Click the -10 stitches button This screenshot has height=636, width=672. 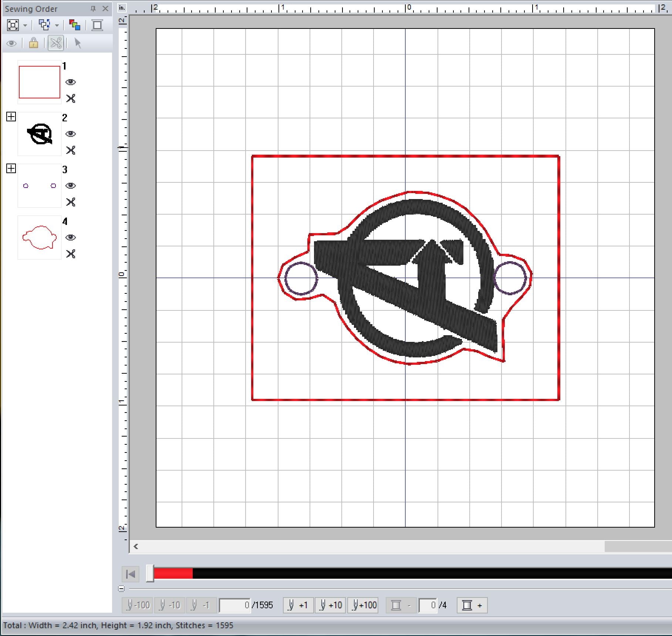point(169,605)
